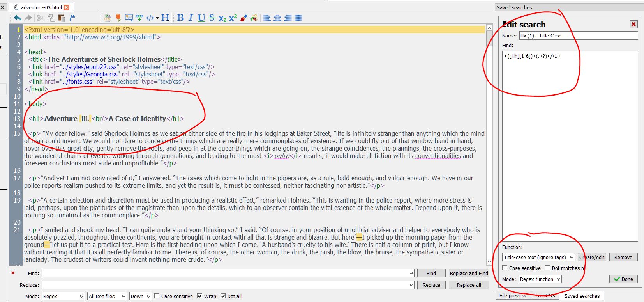Screen dimensions: 644x302
Task: Open the All text files scope dropdown
Action: [x=107, y=296]
